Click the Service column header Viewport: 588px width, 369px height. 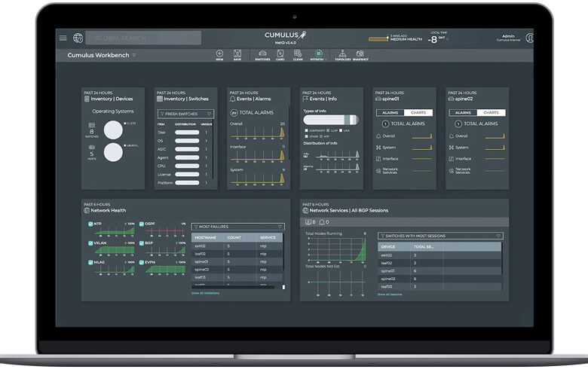pyautogui.click(x=268, y=237)
